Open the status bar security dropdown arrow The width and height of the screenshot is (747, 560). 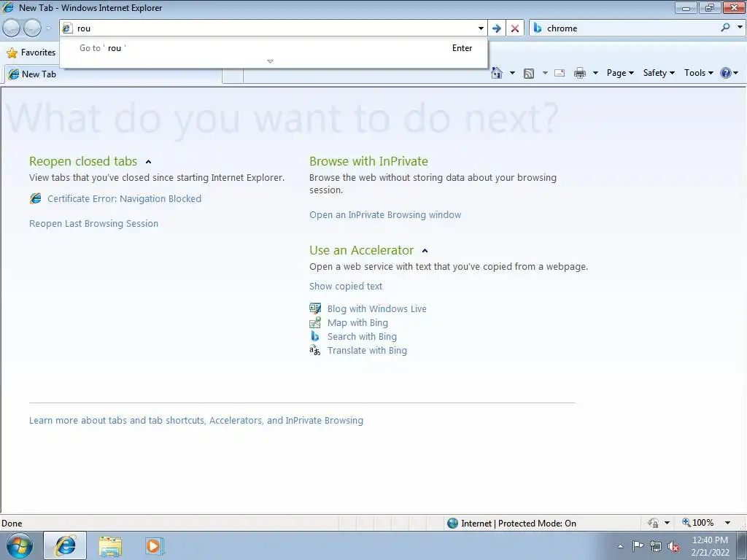click(667, 523)
